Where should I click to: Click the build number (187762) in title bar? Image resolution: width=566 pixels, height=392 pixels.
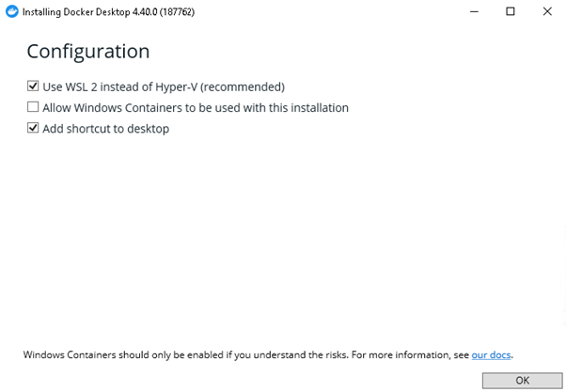[177, 12]
